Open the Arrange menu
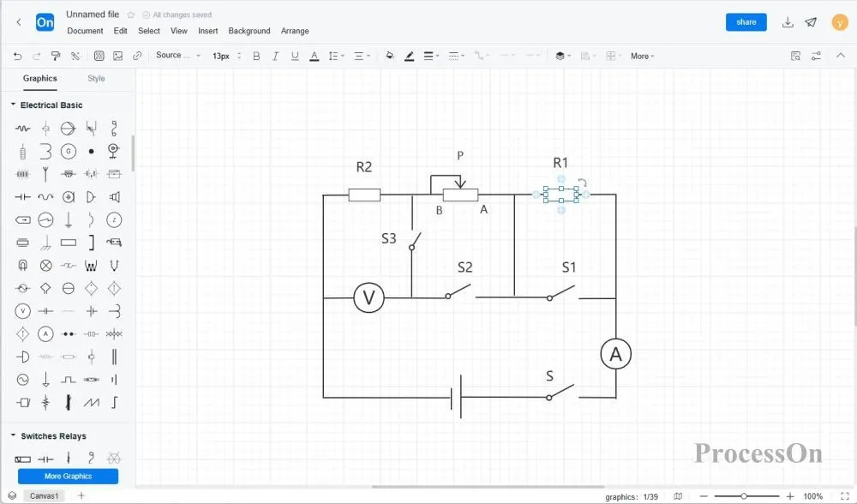 [295, 31]
